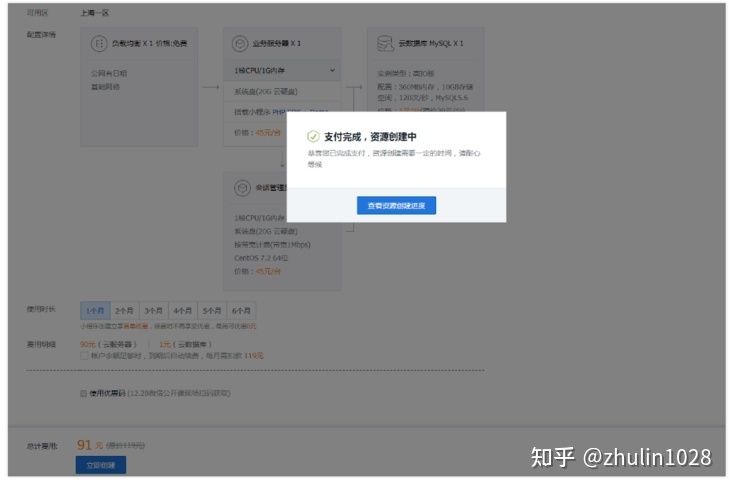Screen dimensions: 732x489
Task: Select the 5个月 duration option
Action: click(x=212, y=311)
